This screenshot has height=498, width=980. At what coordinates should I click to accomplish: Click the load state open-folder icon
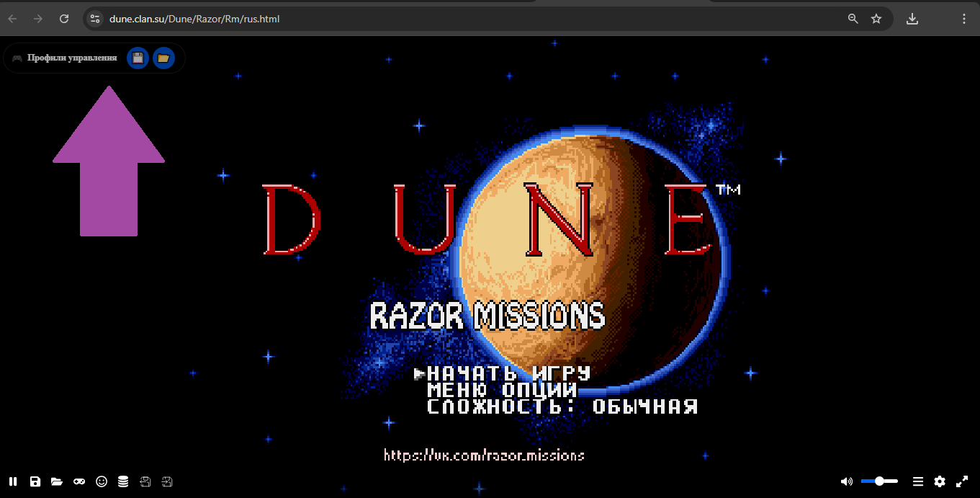(x=57, y=481)
